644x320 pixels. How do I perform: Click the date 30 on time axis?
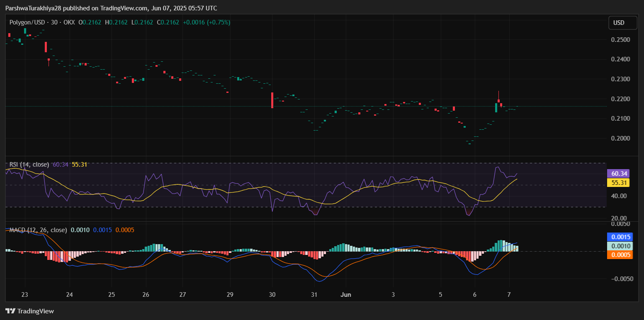point(272,295)
